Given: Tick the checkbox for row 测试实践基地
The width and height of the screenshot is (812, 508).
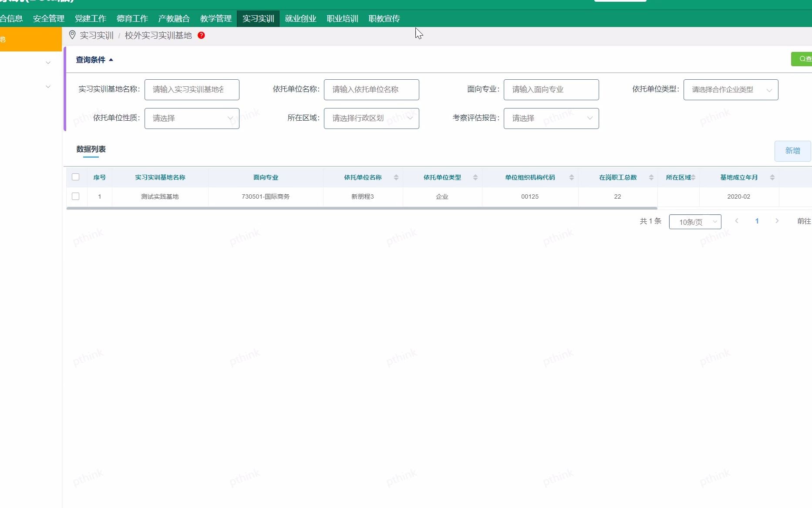Looking at the screenshot, I should click(75, 196).
